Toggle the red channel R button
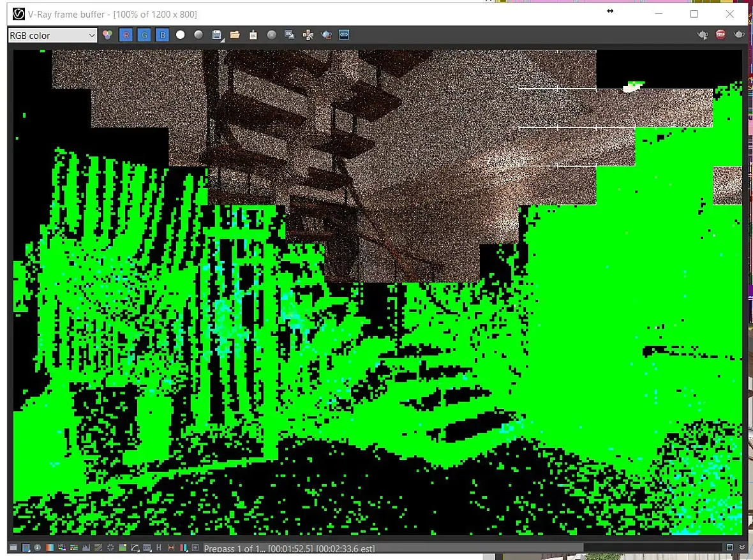The height and width of the screenshot is (560, 753). coord(126,35)
